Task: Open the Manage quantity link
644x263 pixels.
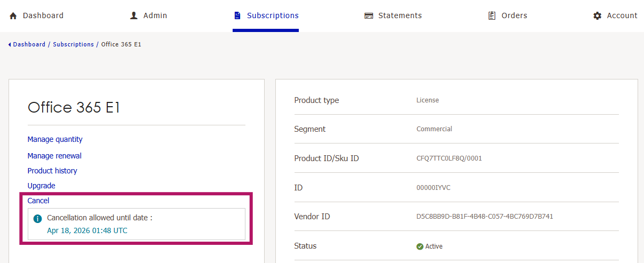Action: click(x=55, y=139)
